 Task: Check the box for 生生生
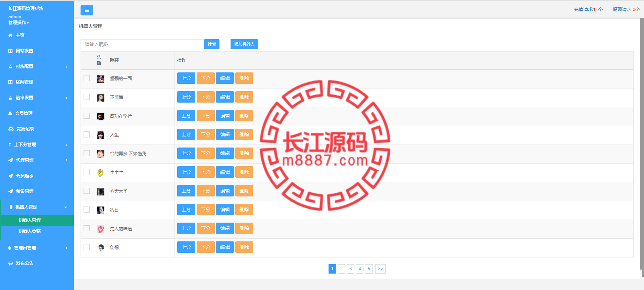87,172
